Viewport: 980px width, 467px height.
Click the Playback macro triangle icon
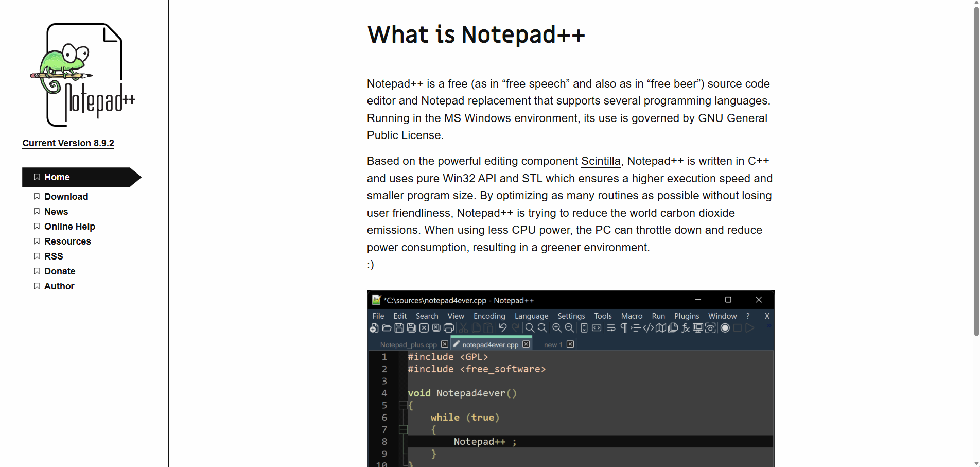[750, 328]
